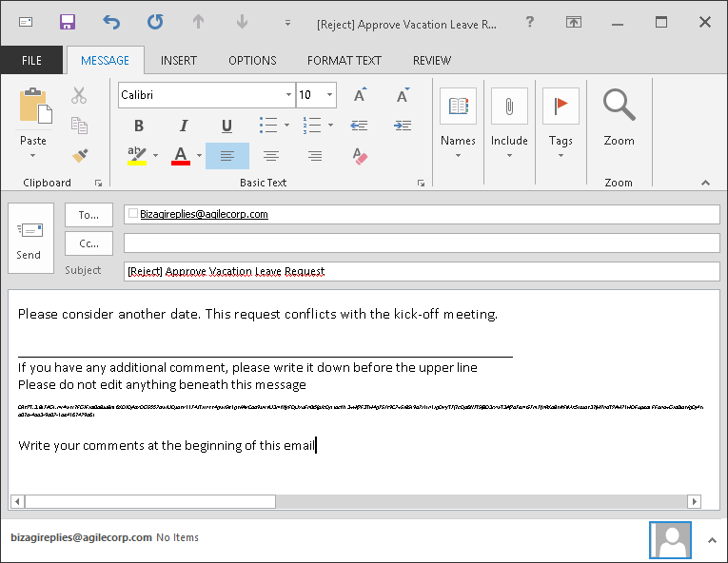This screenshot has width=728, height=563.
Task: Expand bullet list style arrow
Action: pos(286,126)
